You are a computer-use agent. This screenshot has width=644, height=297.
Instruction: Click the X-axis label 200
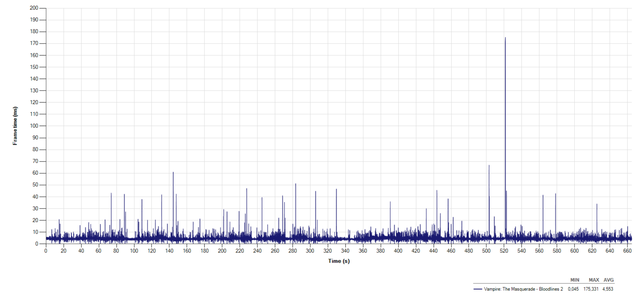click(222, 251)
